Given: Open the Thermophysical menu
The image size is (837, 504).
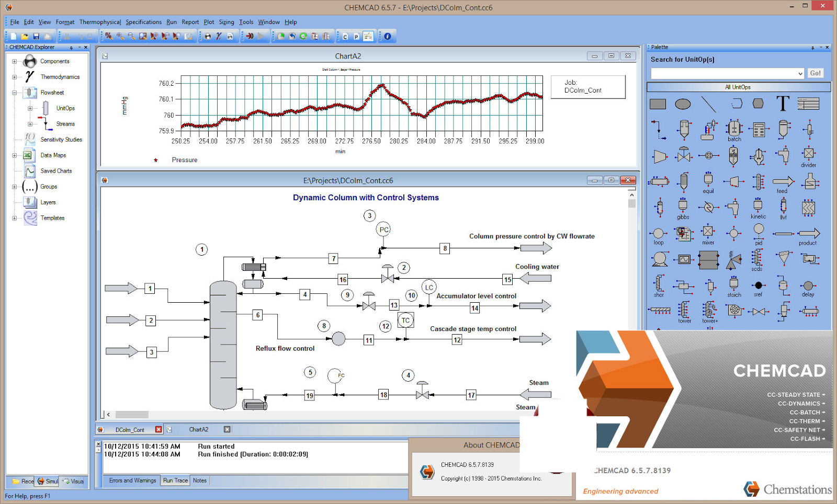Looking at the screenshot, I should point(100,22).
